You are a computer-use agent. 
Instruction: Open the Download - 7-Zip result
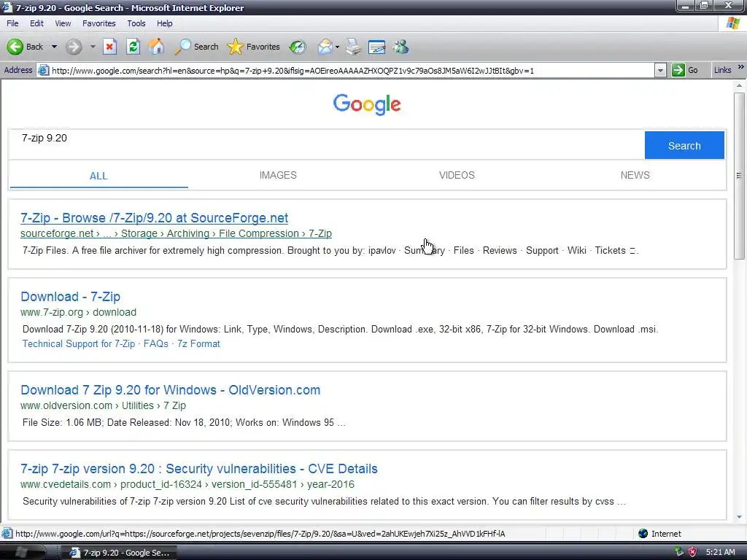(71, 297)
